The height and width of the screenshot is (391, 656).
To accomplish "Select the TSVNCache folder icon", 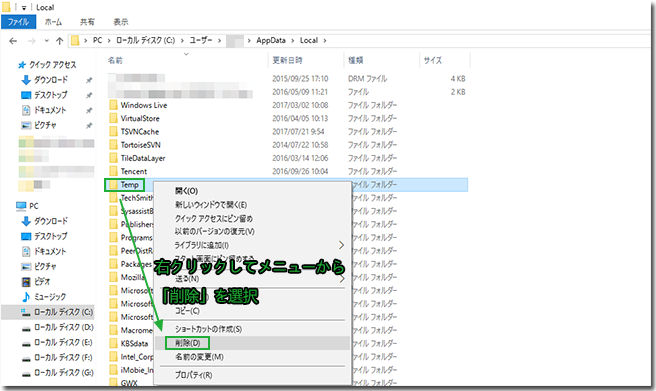I will pyautogui.click(x=113, y=132).
